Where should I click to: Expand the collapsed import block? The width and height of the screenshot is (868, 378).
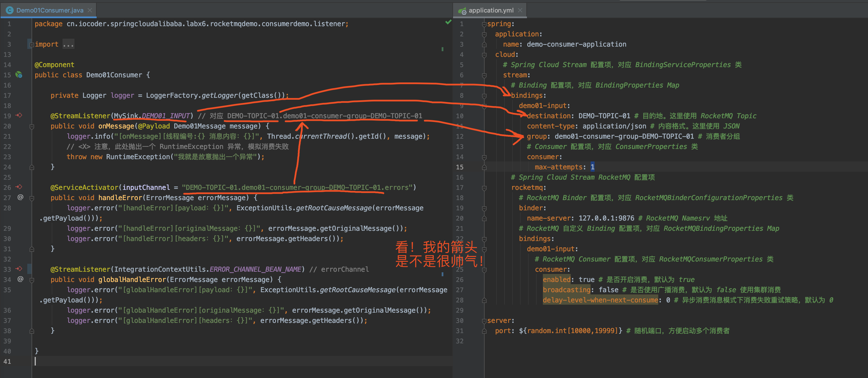coord(32,44)
